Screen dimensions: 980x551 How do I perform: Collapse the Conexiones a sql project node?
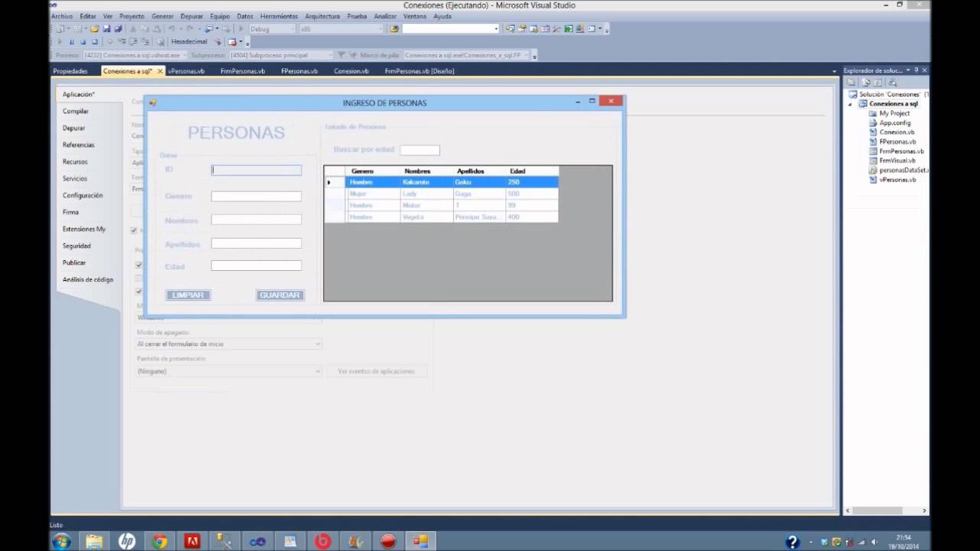point(851,104)
